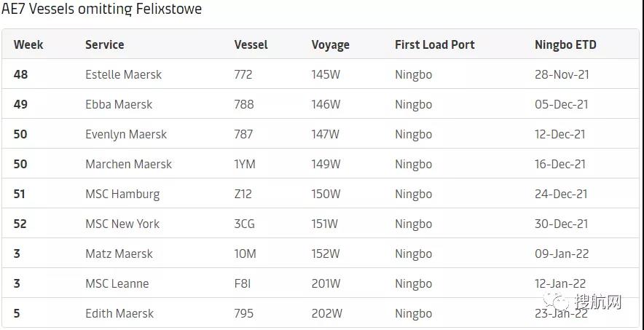Click the First Load Port header
The height and width of the screenshot is (330, 644).
(x=434, y=44)
